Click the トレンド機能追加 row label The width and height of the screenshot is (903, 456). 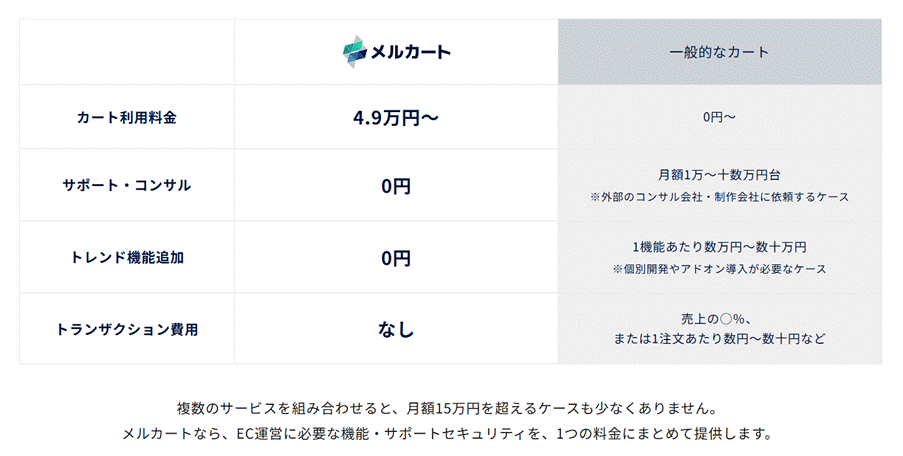[127, 257]
